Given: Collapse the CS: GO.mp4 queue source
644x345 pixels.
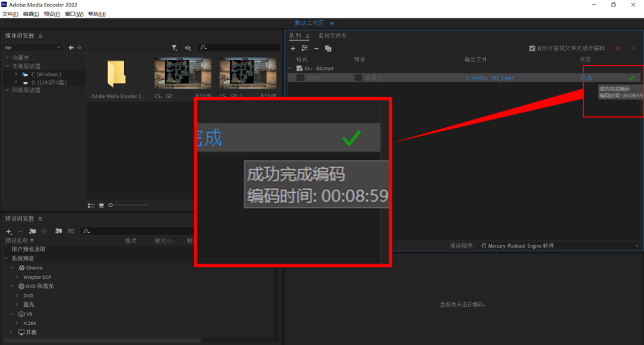Looking at the screenshot, I should pyautogui.click(x=290, y=69).
